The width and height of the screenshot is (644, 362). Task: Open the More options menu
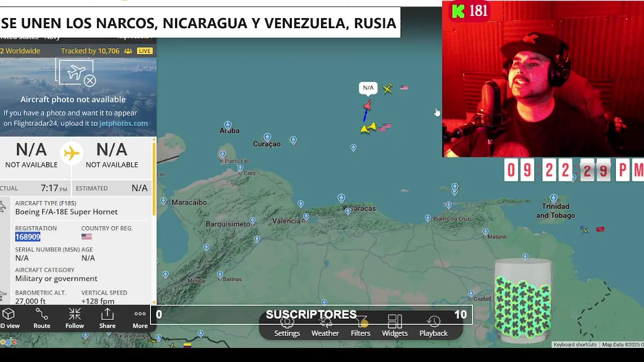[x=140, y=319]
